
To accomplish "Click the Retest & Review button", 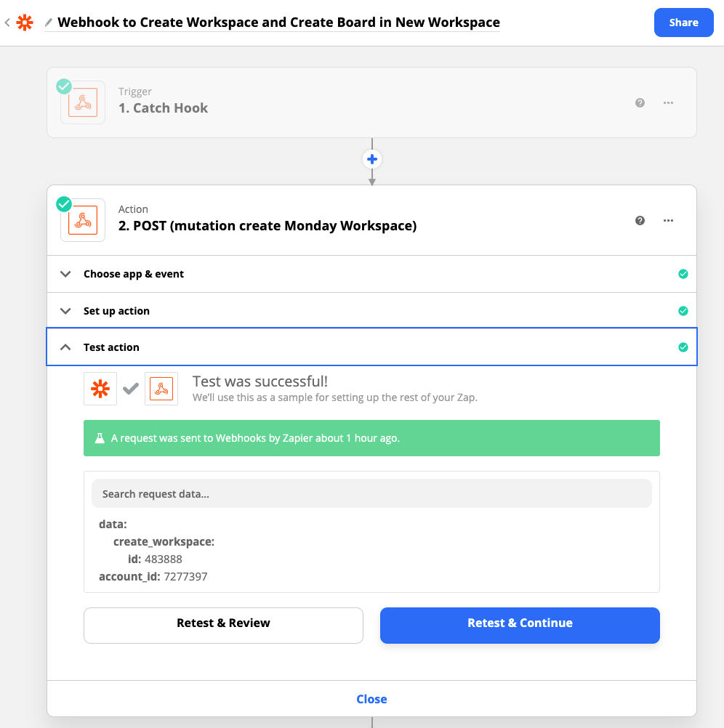I will point(223,625).
